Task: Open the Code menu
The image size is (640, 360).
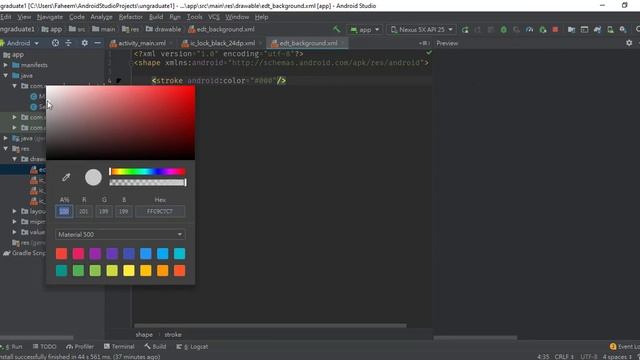Action: point(77,17)
